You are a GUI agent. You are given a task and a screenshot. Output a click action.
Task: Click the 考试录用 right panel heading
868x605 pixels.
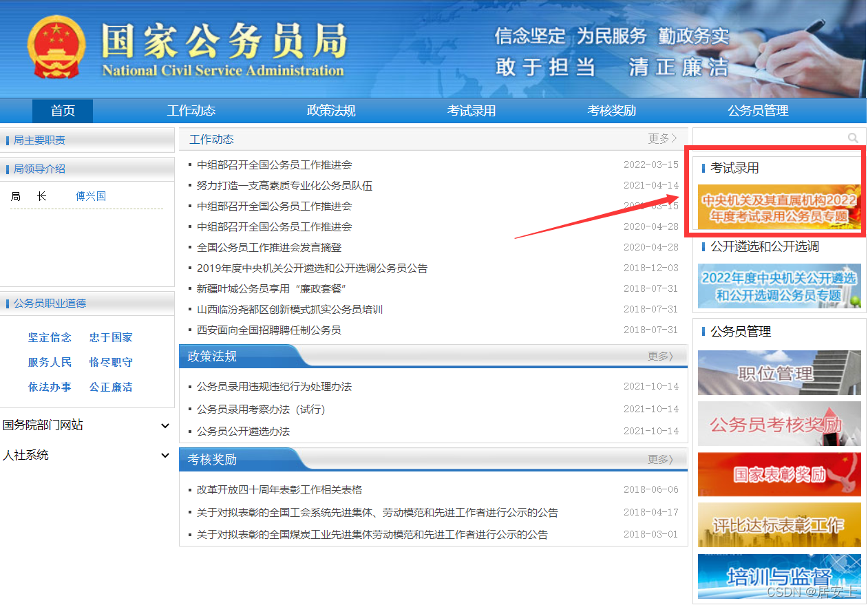734,168
